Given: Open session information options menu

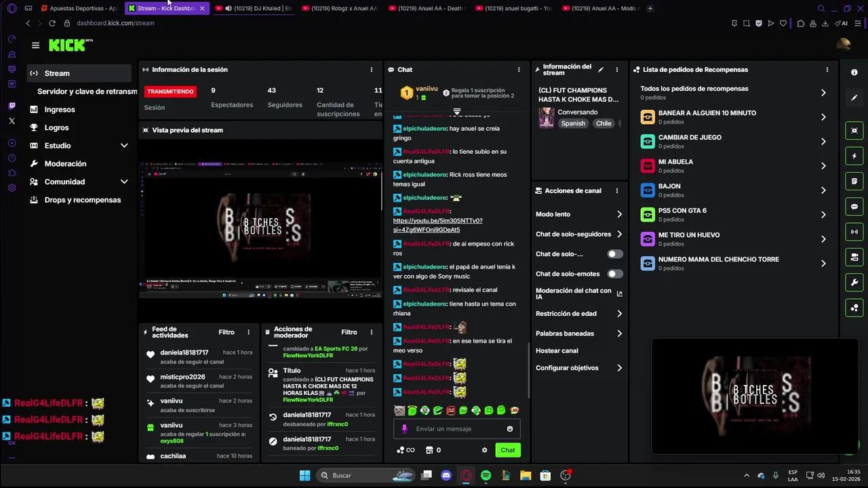Looking at the screenshot, I should (371, 70).
